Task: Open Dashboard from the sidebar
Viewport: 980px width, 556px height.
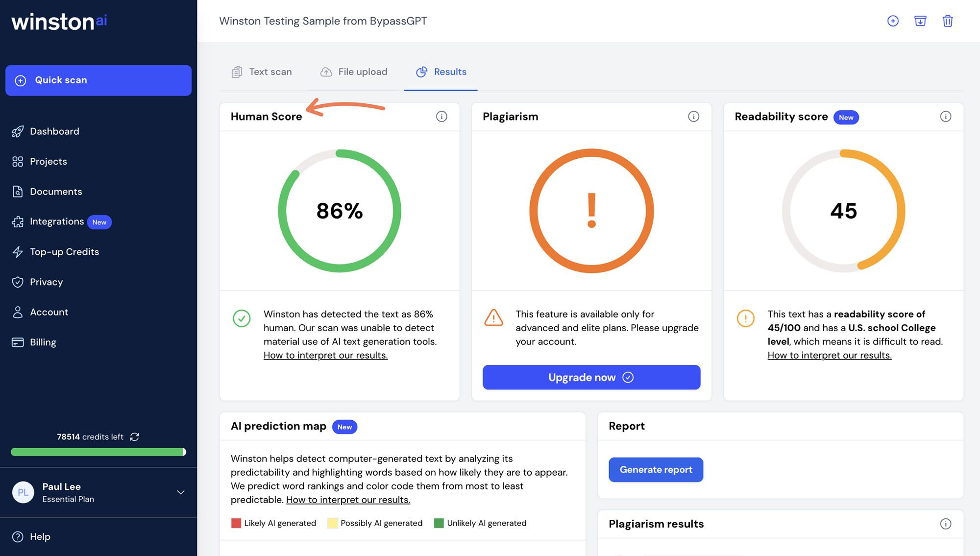Action: (54, 131)
